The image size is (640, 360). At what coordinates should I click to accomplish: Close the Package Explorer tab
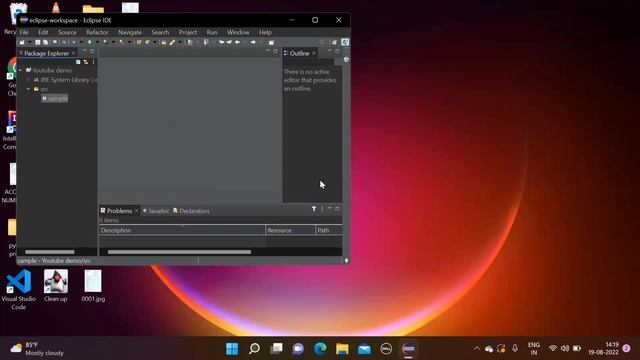point(73,53)
